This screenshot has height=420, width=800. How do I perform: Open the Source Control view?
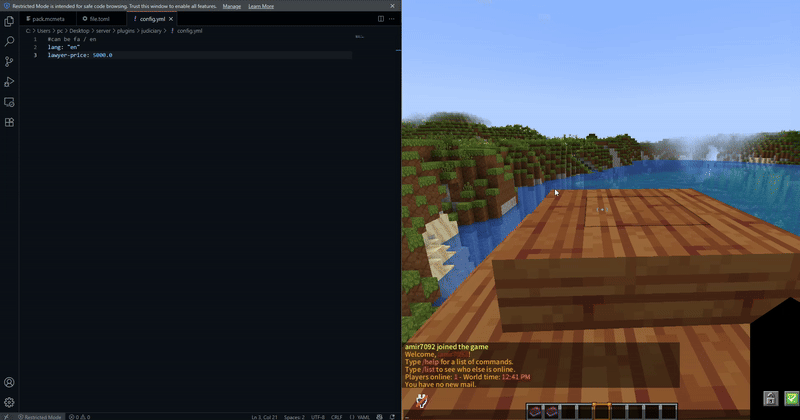click(x=9, y=62)
